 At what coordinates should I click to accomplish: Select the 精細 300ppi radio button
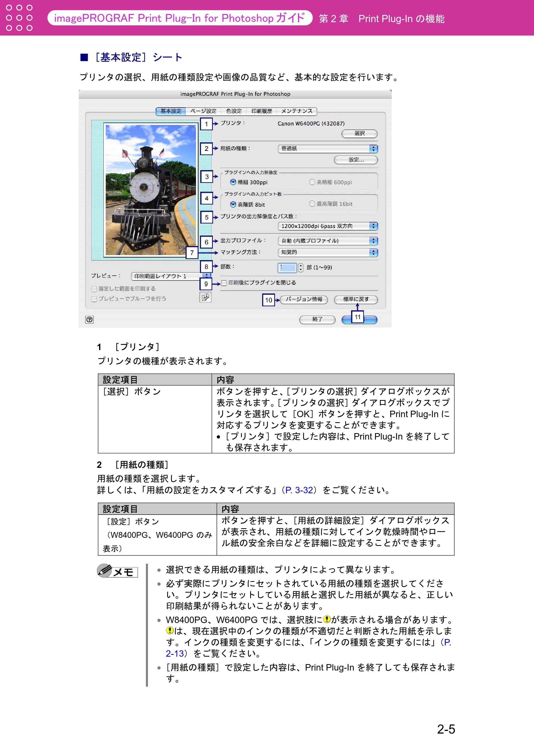pos(233,182)
